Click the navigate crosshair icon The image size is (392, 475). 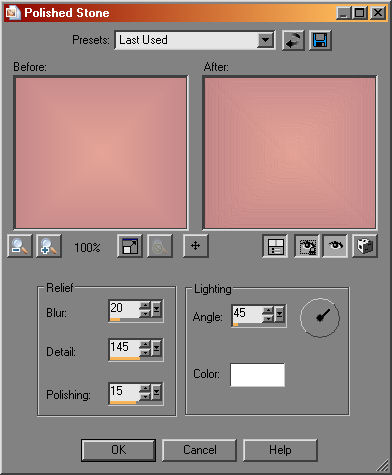coord(195,246)
